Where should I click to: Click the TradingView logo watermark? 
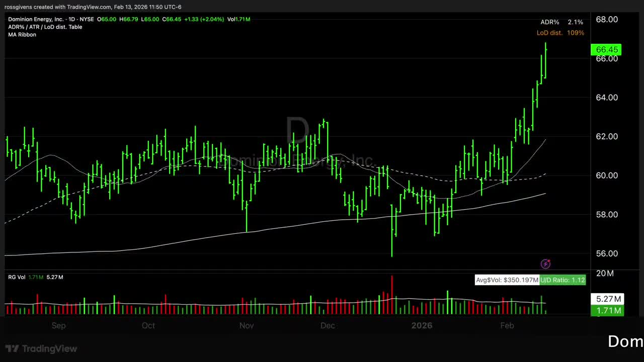click(x=41, y=348)
